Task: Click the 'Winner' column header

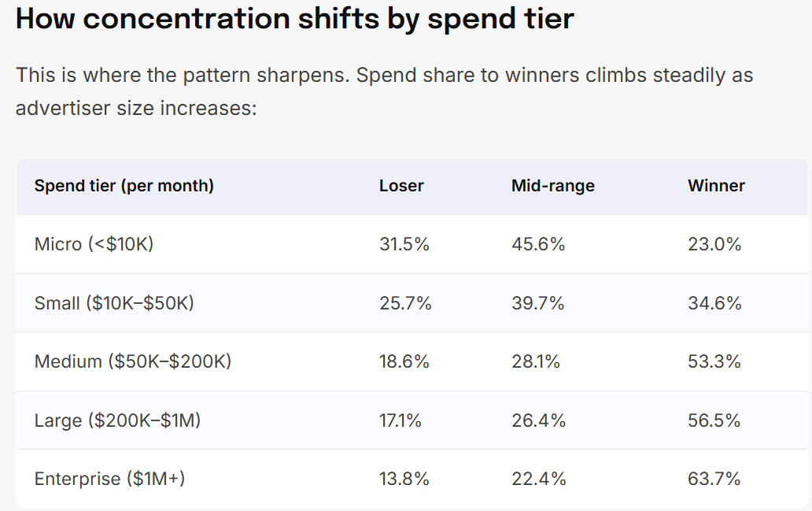Action: point(716,186)
